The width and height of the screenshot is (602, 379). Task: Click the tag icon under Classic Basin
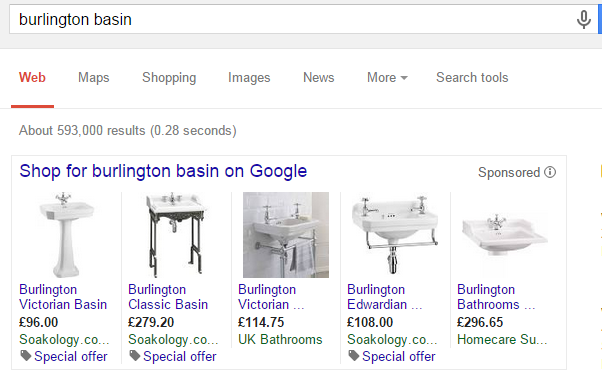135,356
